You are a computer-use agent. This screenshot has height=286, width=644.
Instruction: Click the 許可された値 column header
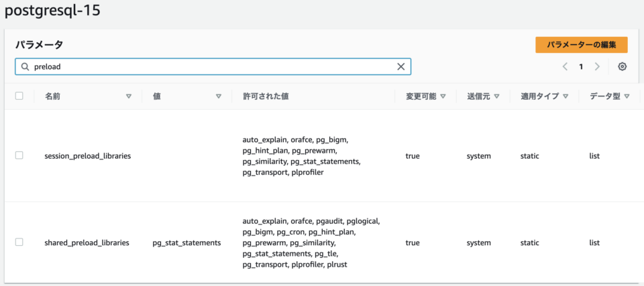coord(266,96)
